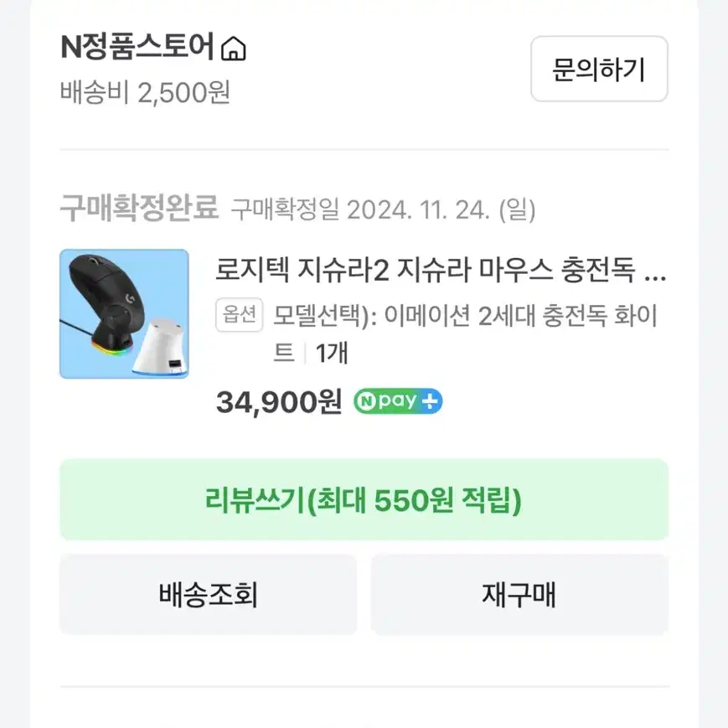Viewport: 728px width, 728px height.
Task: Click the Npay plus badge
Action: 398,401
